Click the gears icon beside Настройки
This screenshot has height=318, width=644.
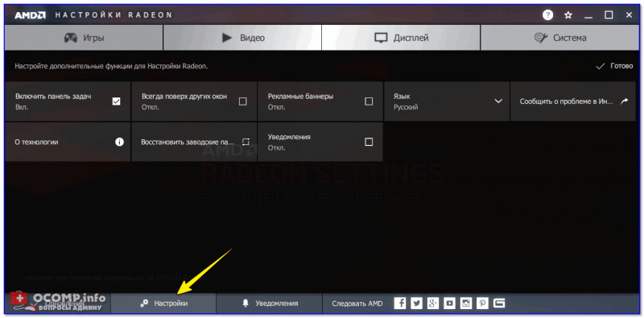(144, 304)
